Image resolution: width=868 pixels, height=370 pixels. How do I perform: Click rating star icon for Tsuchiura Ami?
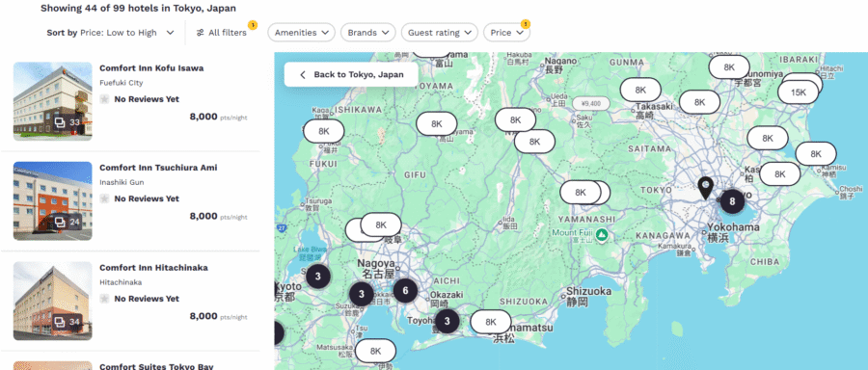(x=104, y=198)
